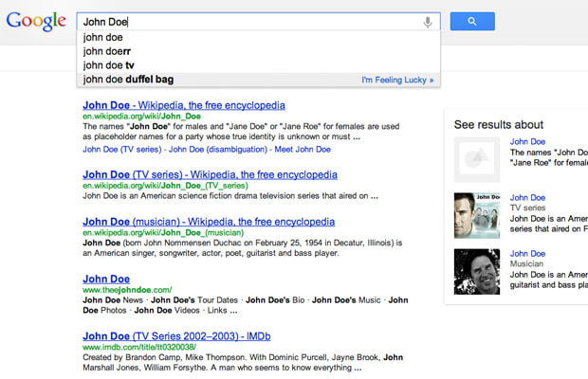The height and width of the screenshot is (379, 588).
Task: Click the I'm Feeling Lucky link
Action: (x=397, y=80)
